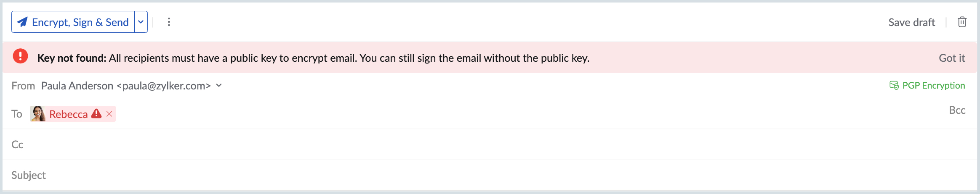Open the three-dot more options menu
This screenshot has width=980, height=194.
[x=169, y=22]
